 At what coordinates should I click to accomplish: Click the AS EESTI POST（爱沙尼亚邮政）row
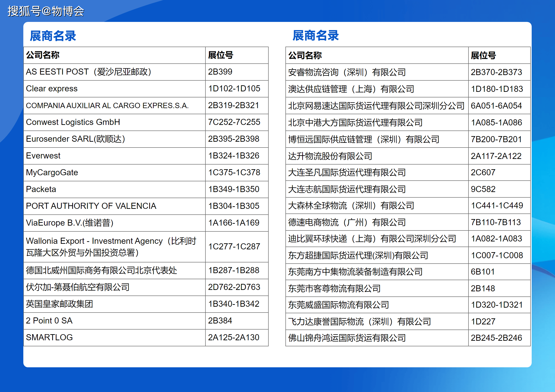146,72
